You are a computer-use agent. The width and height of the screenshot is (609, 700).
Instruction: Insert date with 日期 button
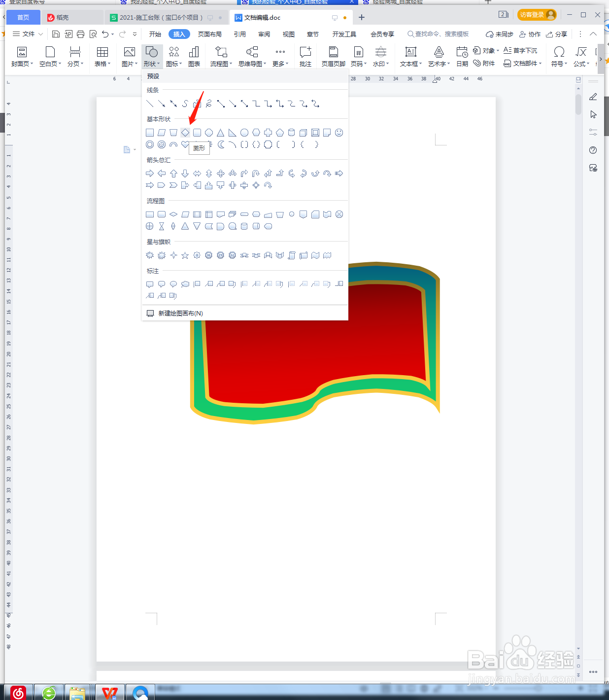tap(462, 57)
